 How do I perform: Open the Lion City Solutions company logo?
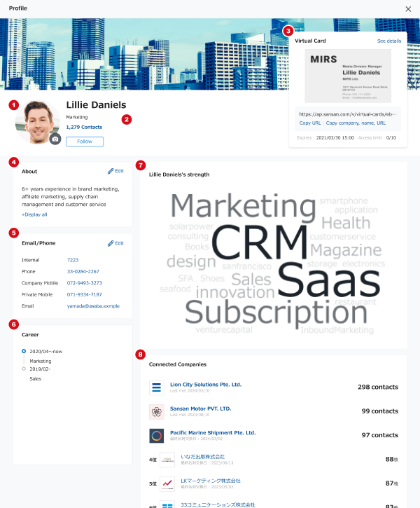[x=157, y=387]
